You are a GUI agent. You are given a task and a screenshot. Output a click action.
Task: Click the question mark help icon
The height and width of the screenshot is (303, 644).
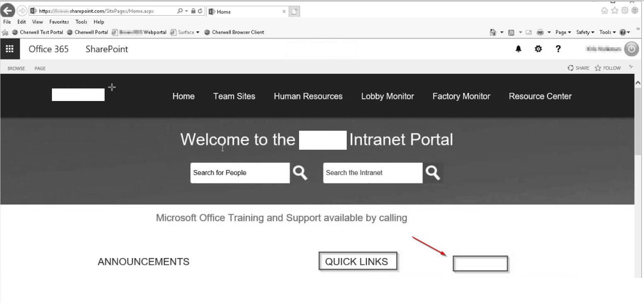tap(558, 49)
